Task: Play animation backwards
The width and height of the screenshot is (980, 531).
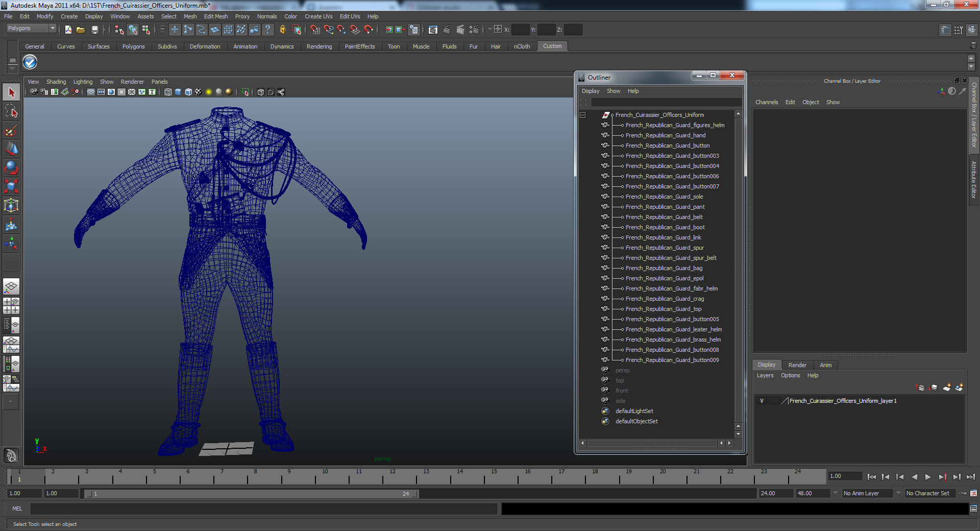Action: (x=914, y=477)
